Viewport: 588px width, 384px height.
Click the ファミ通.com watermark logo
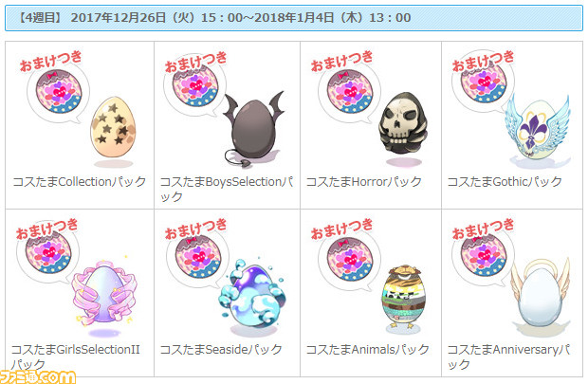coord(38,376)
